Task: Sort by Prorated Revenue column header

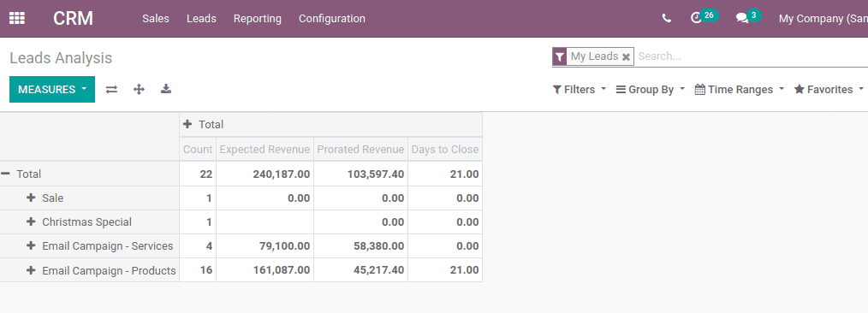Action: tap(360, 150)
